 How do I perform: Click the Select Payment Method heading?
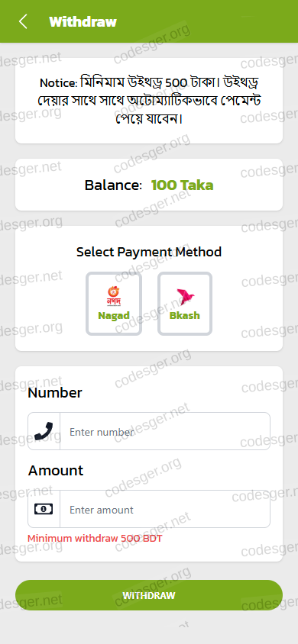(149, 252)
